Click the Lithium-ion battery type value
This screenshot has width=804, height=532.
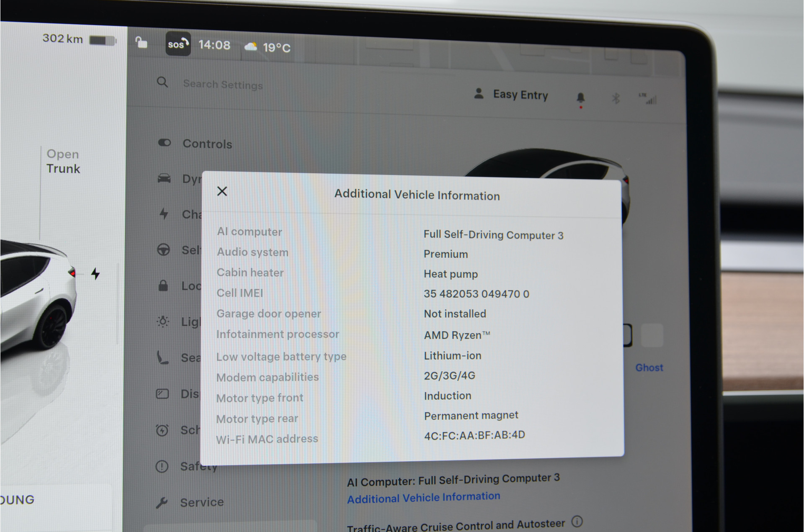(x=452, y=355)
